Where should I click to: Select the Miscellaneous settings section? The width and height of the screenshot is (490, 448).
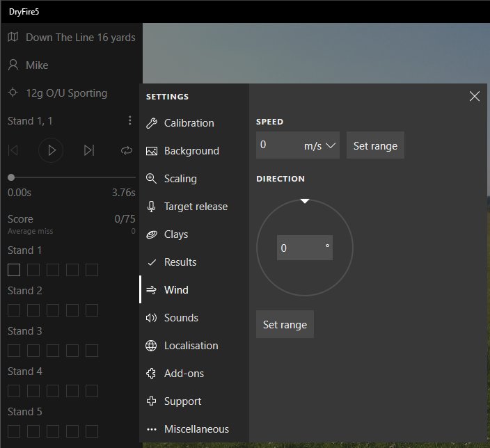pyautogui.click(x=196, y=429)
